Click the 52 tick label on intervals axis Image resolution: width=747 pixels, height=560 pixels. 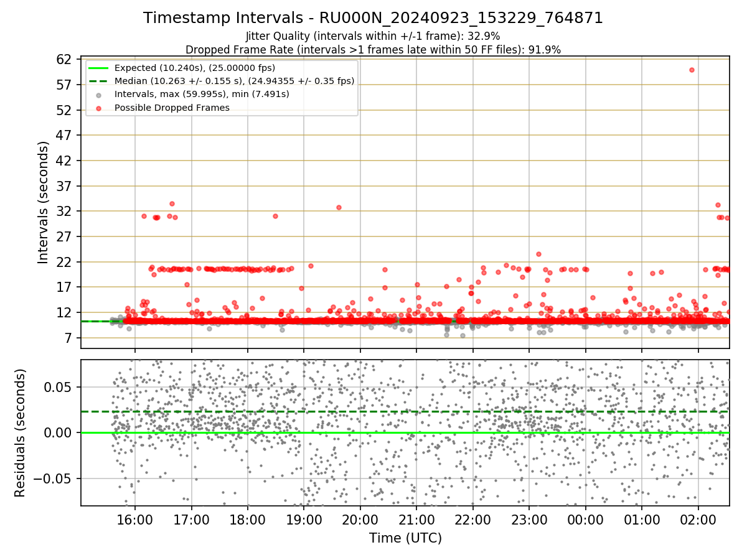[65, 110]
